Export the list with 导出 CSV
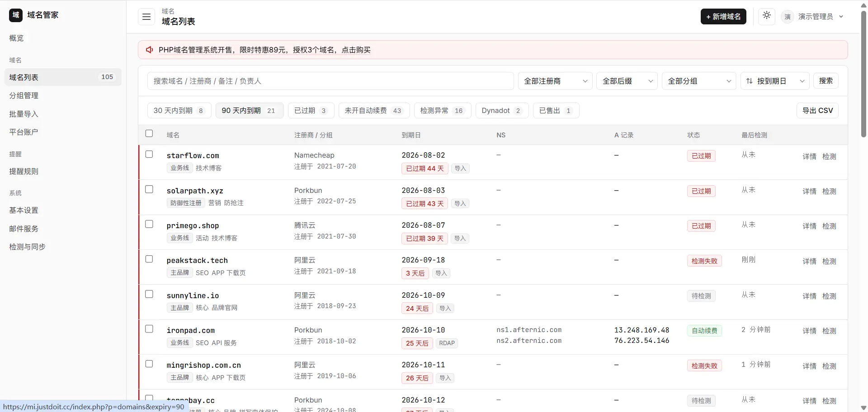The height and width of the screenshot is (412, 868). pyautogui.click(x=817, y=110)
